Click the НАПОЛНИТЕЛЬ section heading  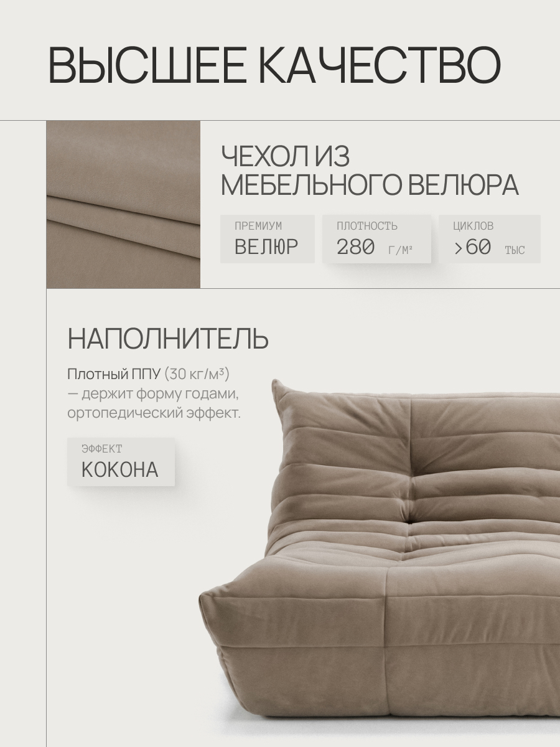pyautogui.click(x=168, y=339)
